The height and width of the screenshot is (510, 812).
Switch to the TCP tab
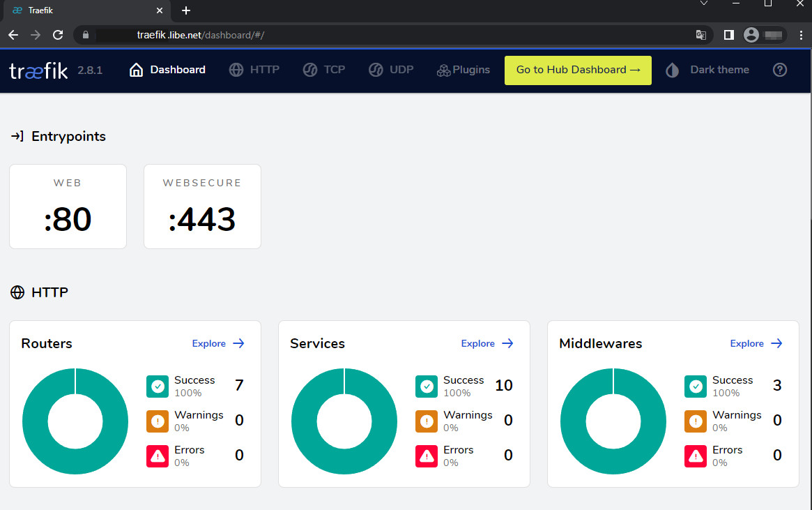pyautogui.click(x=324, y=70)
